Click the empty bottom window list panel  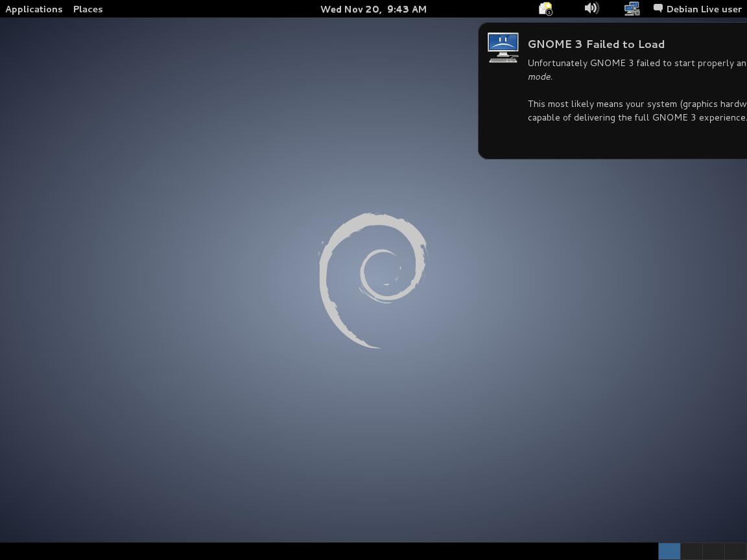tap(324, 551)
